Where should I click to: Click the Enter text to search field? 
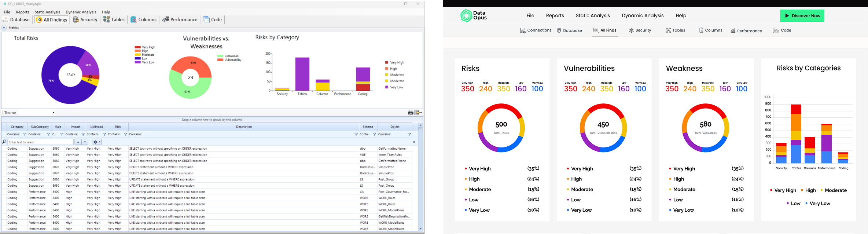tap(40, 142)
